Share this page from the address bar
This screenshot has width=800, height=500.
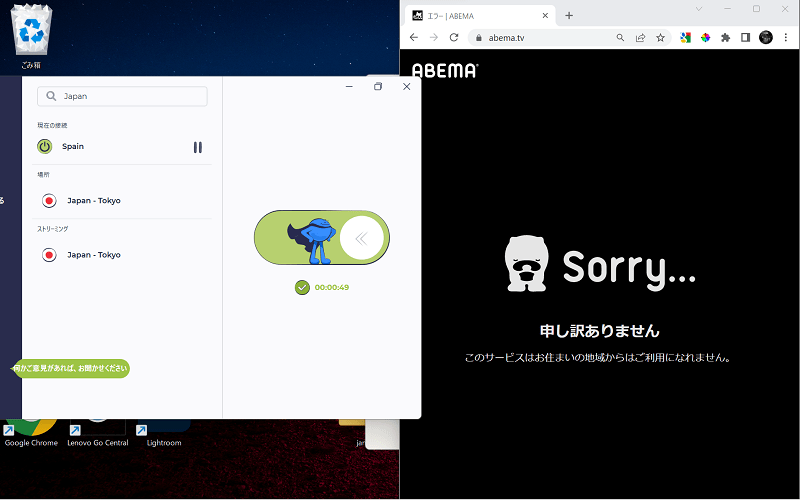click(640, 37)
